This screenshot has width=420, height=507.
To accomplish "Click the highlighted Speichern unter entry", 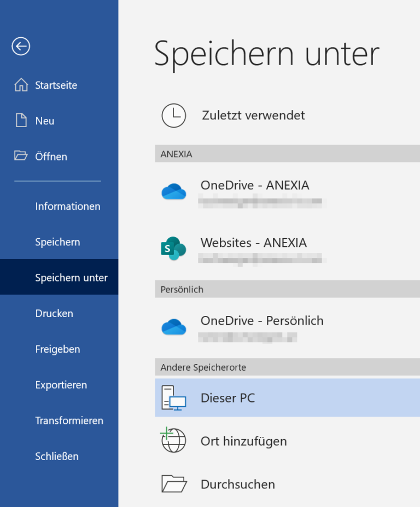I will coord(72,277).
